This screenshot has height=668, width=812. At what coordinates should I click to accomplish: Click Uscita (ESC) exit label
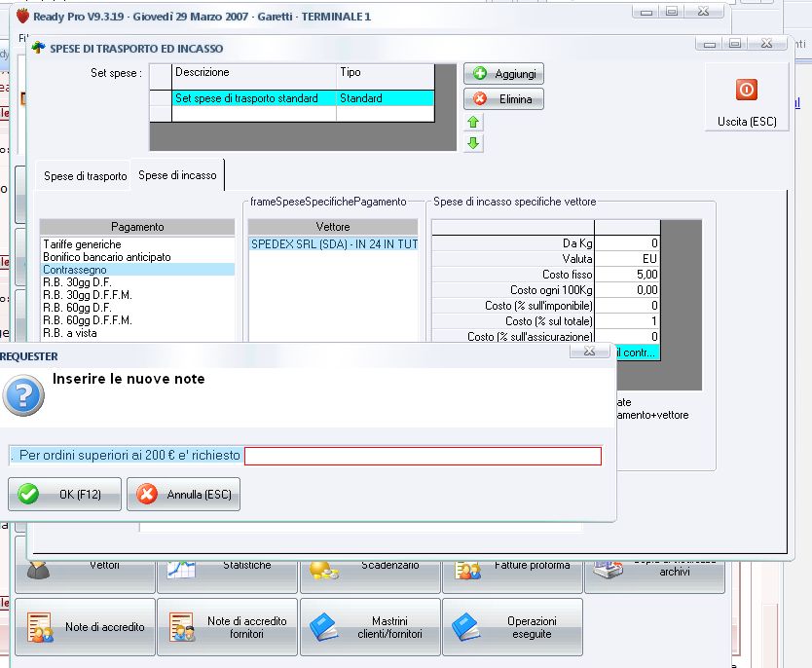(x=747, y=122)
